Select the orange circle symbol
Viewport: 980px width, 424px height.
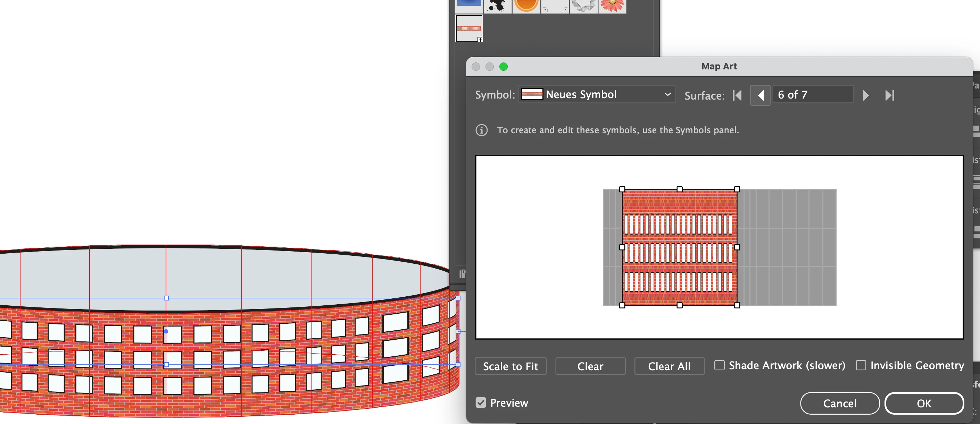pyautogui.click(x=526, y=6)
